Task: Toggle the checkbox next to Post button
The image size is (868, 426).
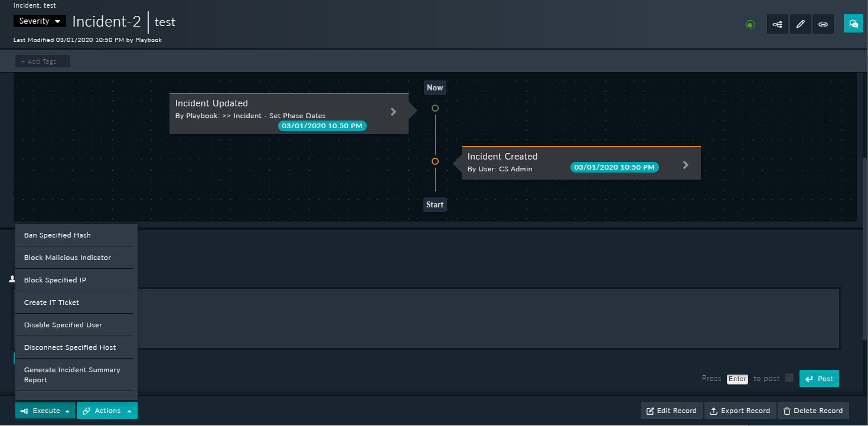Action: point(790,378)
